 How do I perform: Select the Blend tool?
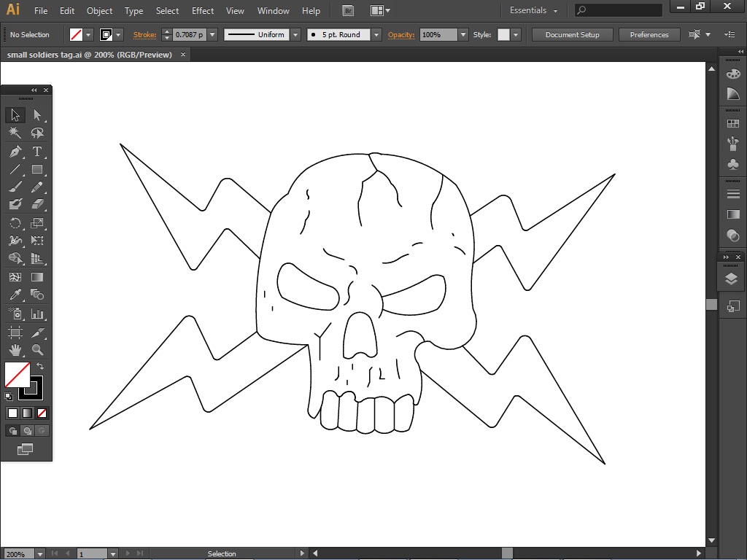pyautogui.click(x=37, y=295)
